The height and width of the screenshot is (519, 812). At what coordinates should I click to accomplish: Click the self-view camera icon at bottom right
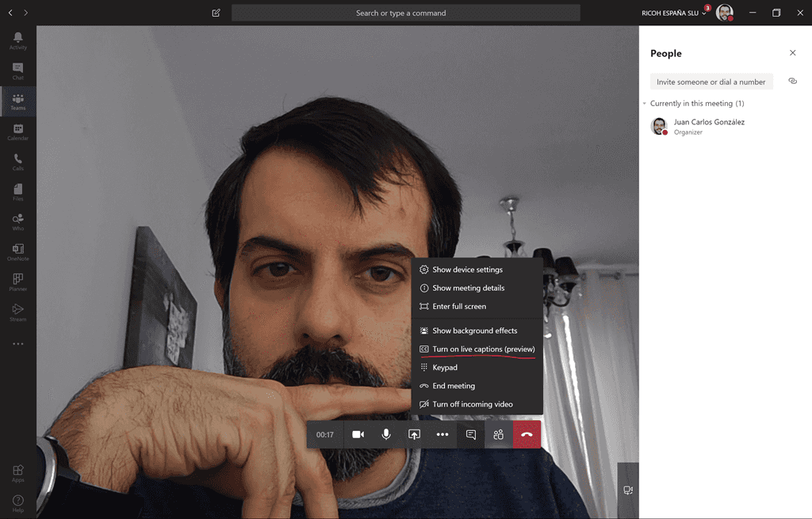click(x=628, y=490)
